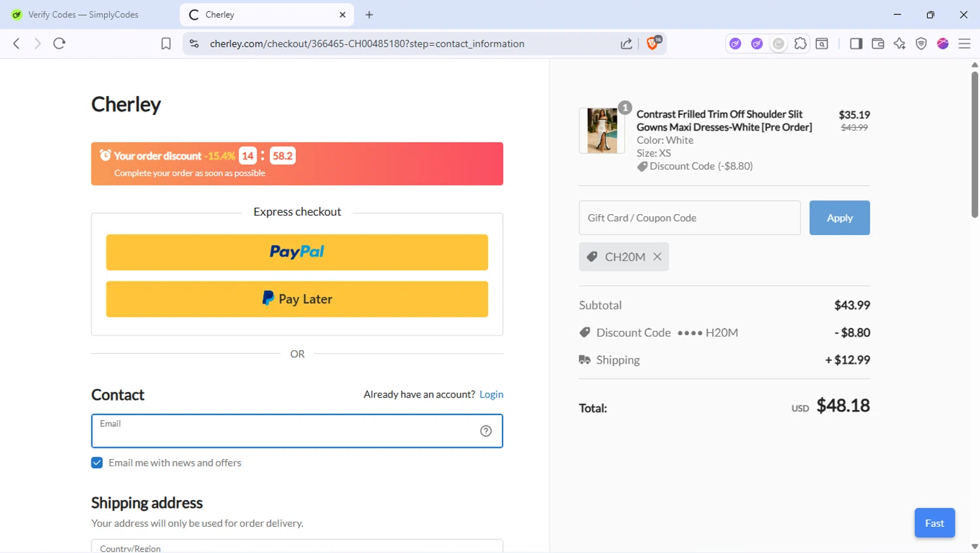Open site settings icon in address bar
The height and width of the screenshot is (553, 980).
click(x=194, y=44)
